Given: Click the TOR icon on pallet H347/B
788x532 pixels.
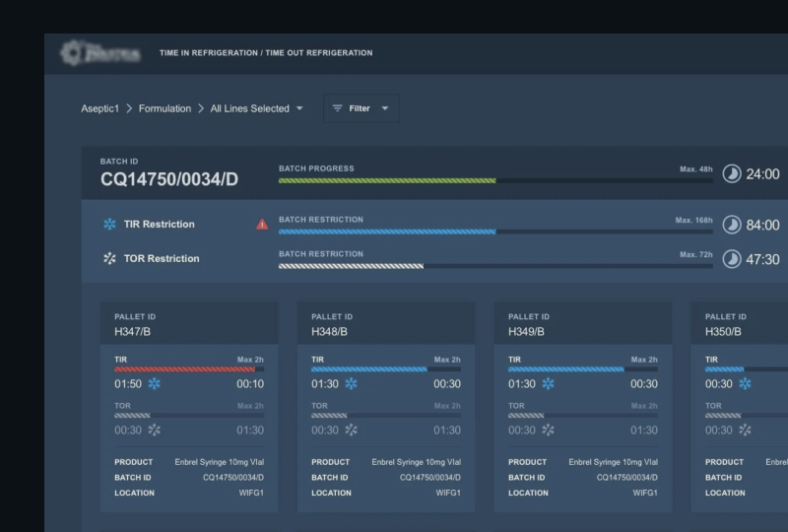Looking at the screenshot, I should point(155,430).
